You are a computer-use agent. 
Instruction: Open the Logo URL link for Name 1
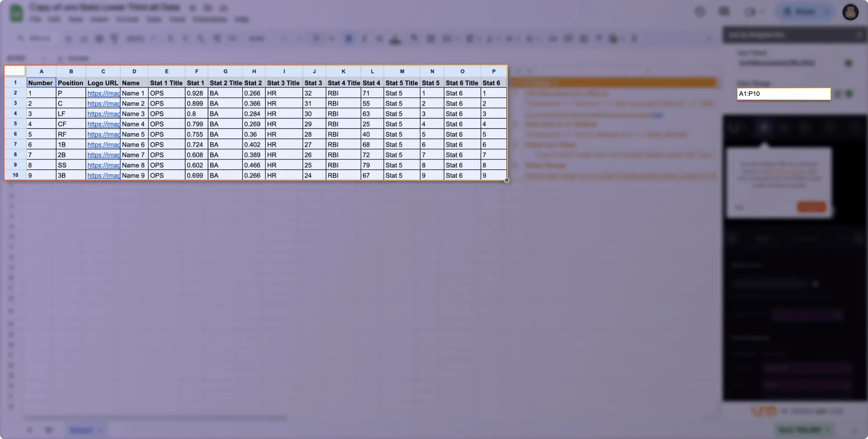pyautogui.click(x=104, y=93)
